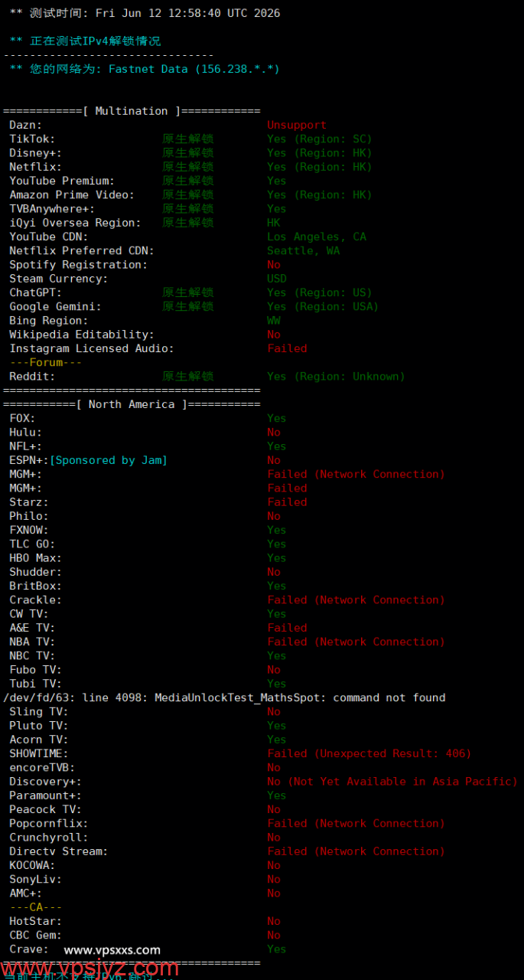Click the 'HotStar:' label
Image resolution: width=524 pixels, height=980 pixels.
click(x=35, y=921)
